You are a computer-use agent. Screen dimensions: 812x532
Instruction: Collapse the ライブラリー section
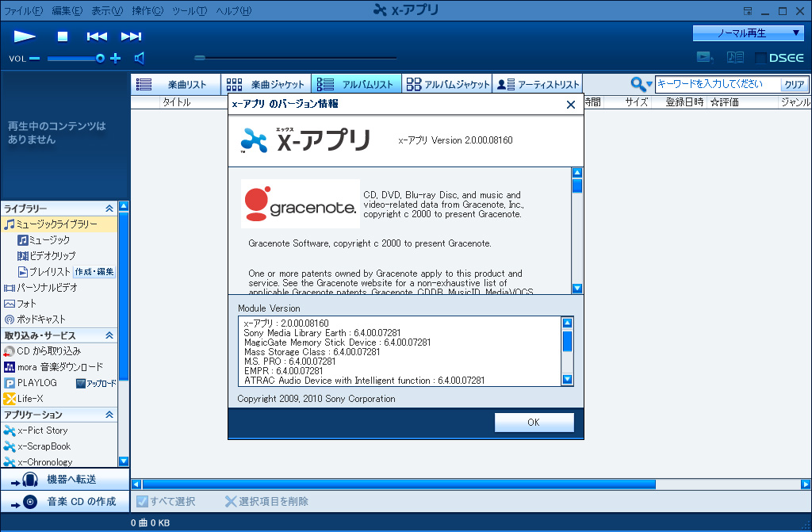coord(109,209)
